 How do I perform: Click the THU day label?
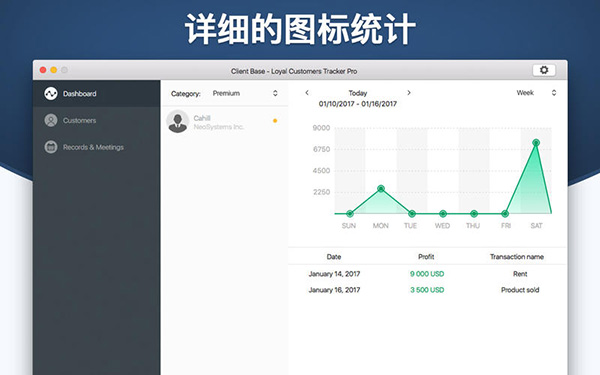(473, 226)
